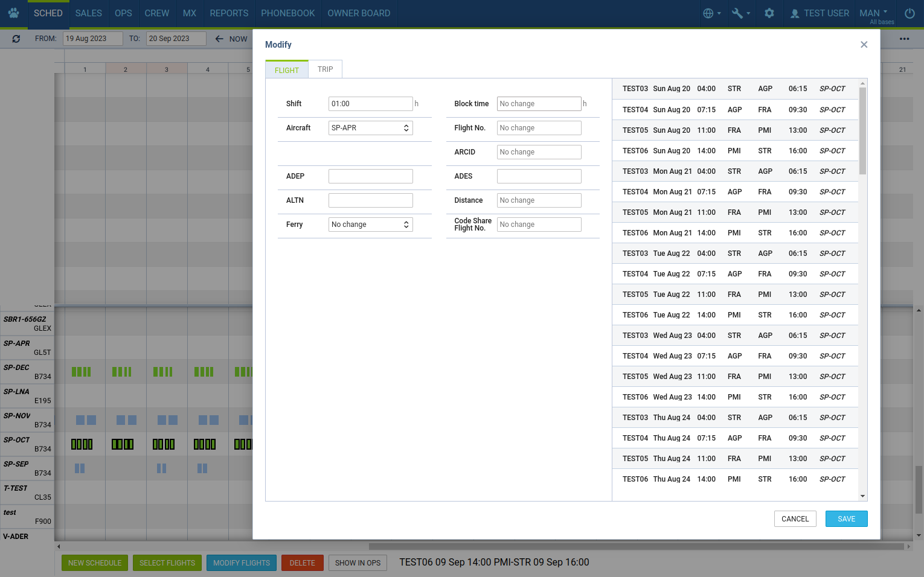
Task: Log out via the power icon
Action: coord(909,13)
